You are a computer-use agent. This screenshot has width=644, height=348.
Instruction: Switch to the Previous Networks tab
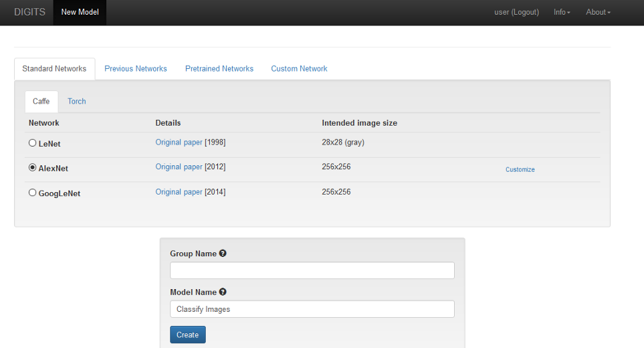136,68
